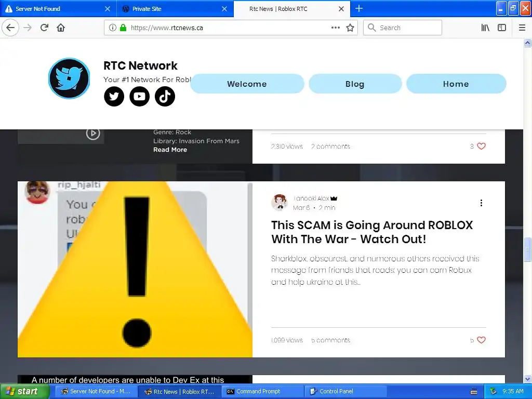
Task: Open the Library icon in toolbar
Action: pyautogui.click(x=485, y=28)
